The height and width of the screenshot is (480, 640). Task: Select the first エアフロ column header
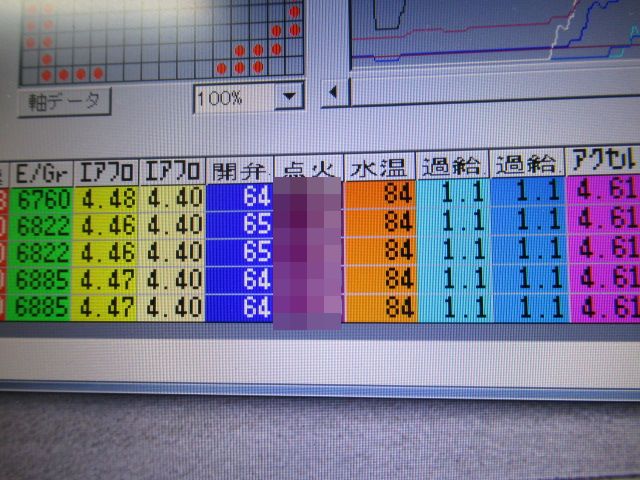[x=107, y=168]
